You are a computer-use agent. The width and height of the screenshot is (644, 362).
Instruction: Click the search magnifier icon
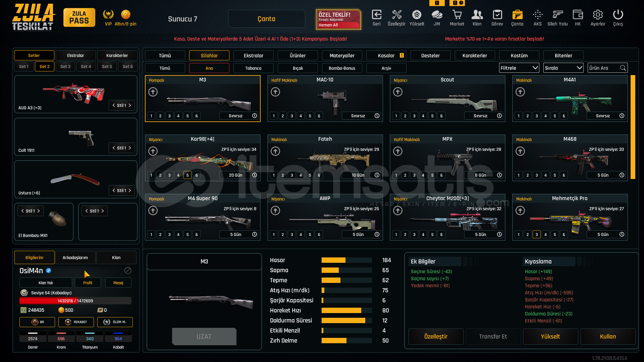(623, 68)
